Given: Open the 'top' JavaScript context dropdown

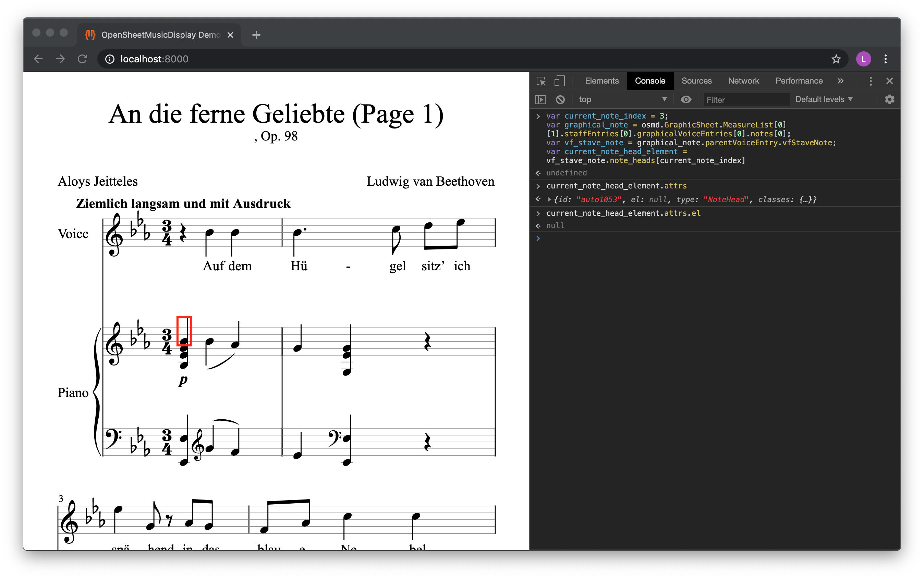Looking at the screenshot, I should point(622,100).
